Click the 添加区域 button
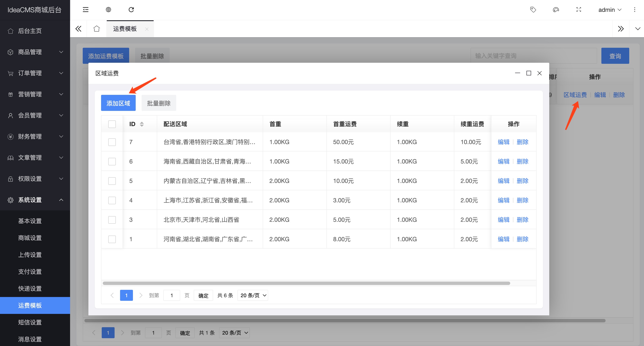The width and height of the screenshot is (644, 346). 118,103
